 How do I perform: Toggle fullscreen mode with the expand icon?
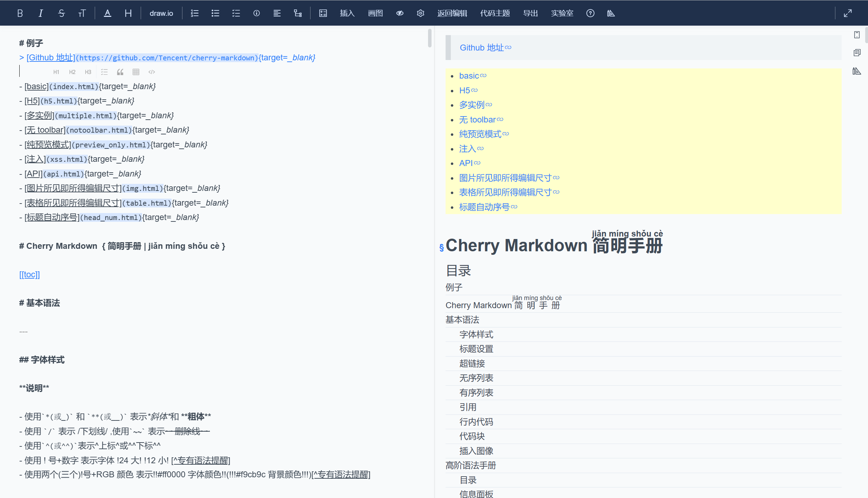[x=848, y=13]
